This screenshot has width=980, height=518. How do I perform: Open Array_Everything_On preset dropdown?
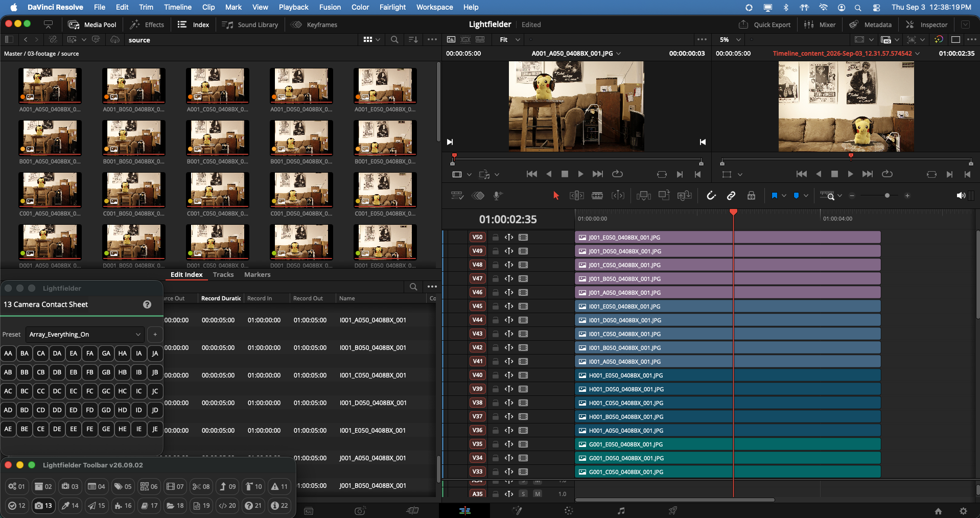pyautogui.click(x=85, y=334)
